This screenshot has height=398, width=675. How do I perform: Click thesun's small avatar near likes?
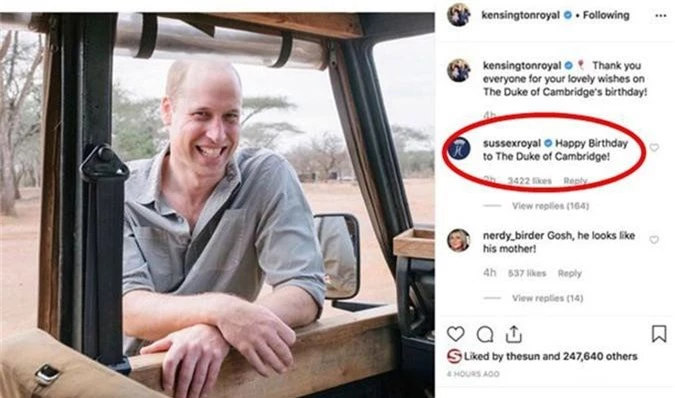[x=454, y=356]
